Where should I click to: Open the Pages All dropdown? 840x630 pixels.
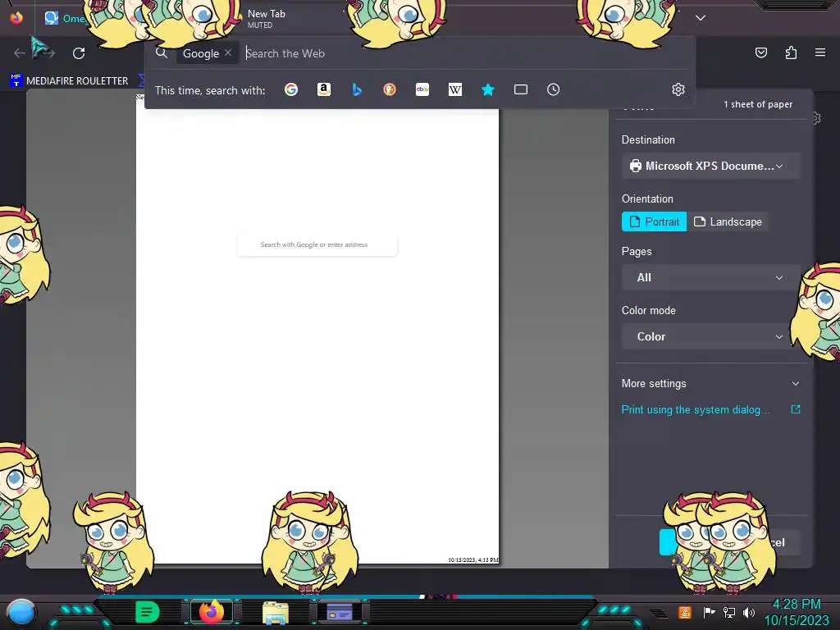click(x=710, y=277)
